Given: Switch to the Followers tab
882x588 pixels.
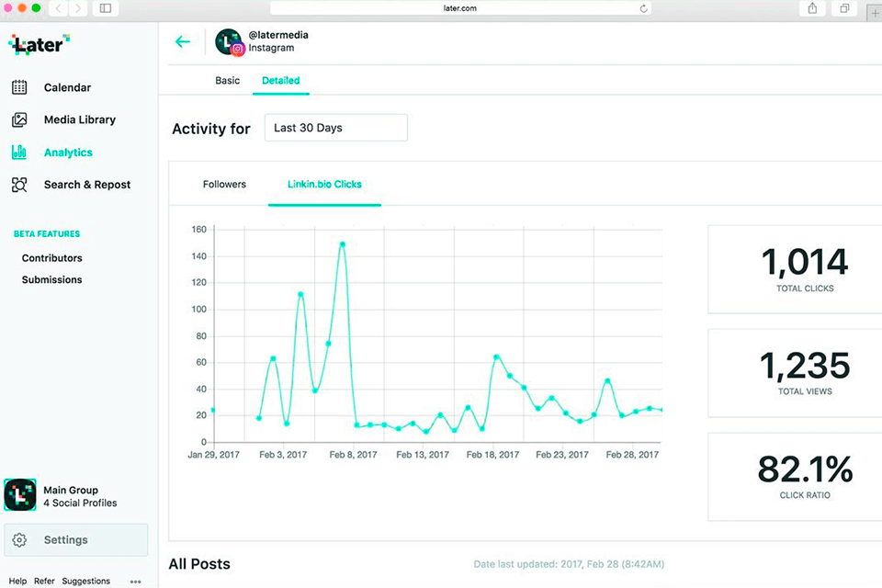Looking at the screenshot, I should [x=224, y=185].
